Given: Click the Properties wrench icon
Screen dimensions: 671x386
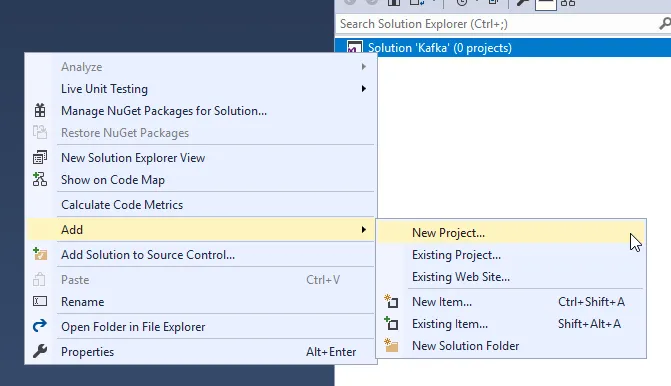Looking at the screenshot, I should tap(40, 351).
